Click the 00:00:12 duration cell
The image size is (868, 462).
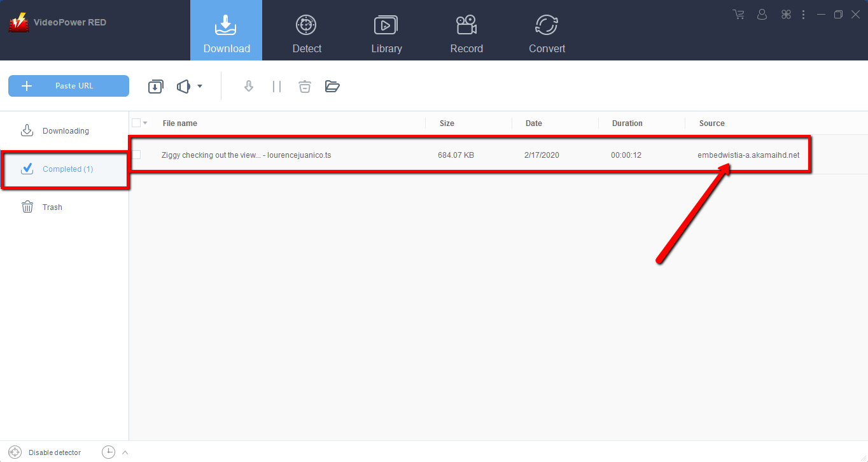626,155
